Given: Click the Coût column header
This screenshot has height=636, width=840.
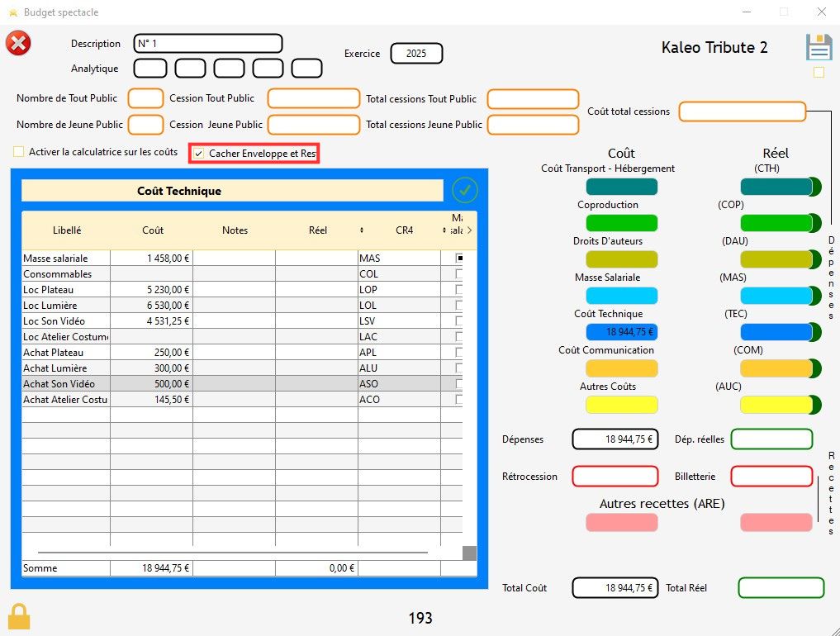Looking at the screenshot, I should coord(152,230).
